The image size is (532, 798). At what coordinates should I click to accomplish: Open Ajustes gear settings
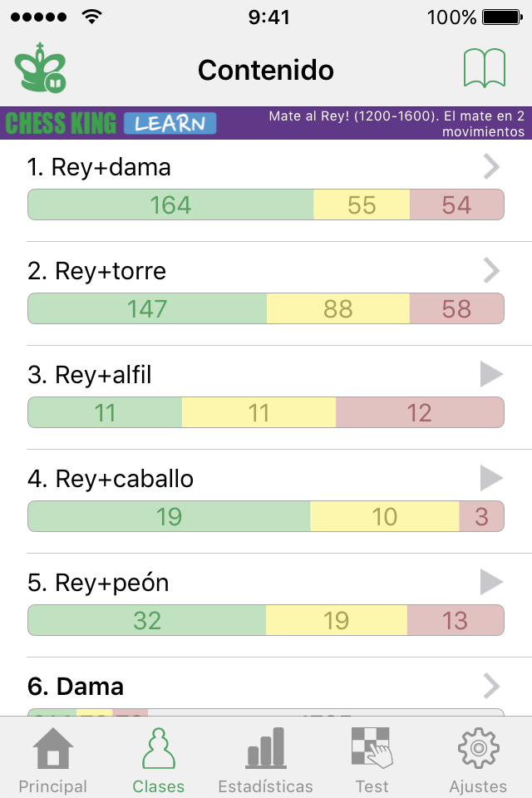tap(478, 761)
